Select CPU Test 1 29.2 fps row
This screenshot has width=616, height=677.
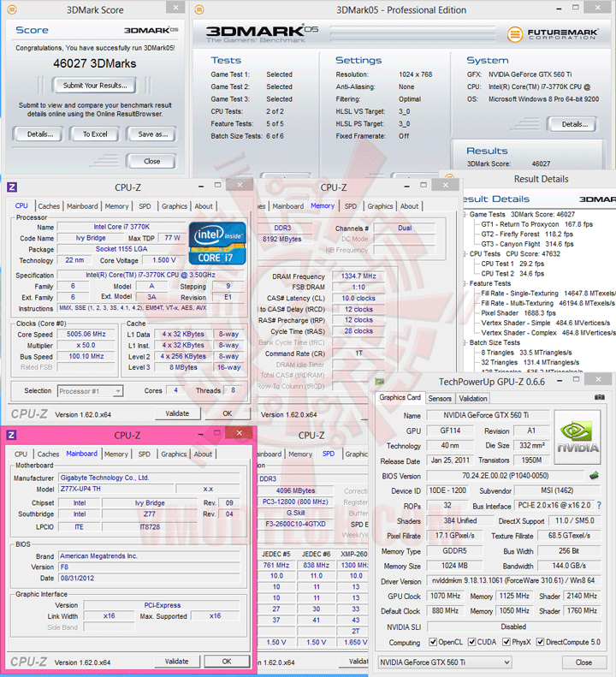[512, 264]
